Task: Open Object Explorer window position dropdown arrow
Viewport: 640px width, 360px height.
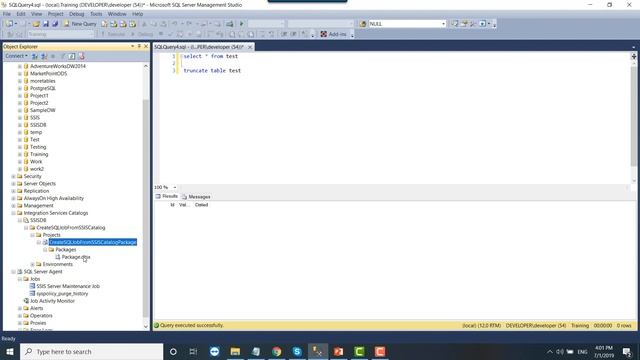Action: pyautogui.click(x=132, y=47)
